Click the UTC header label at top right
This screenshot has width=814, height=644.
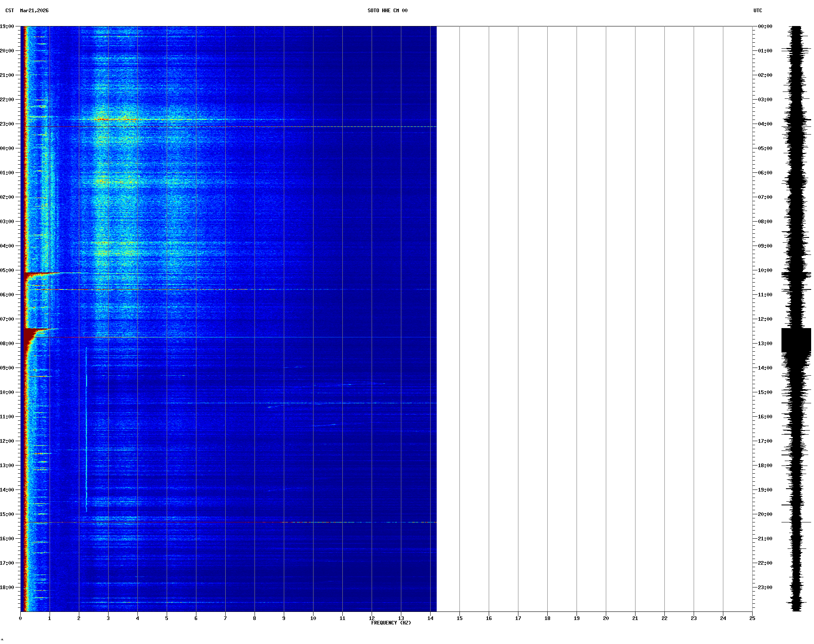pos(757,11)
